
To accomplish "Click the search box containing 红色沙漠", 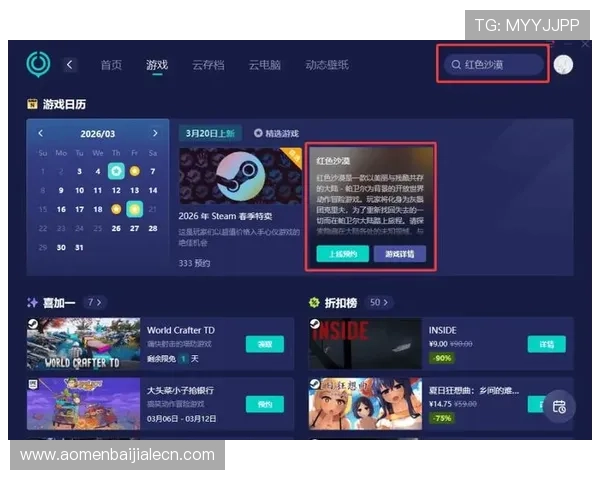I will click(x=495, y=65).
